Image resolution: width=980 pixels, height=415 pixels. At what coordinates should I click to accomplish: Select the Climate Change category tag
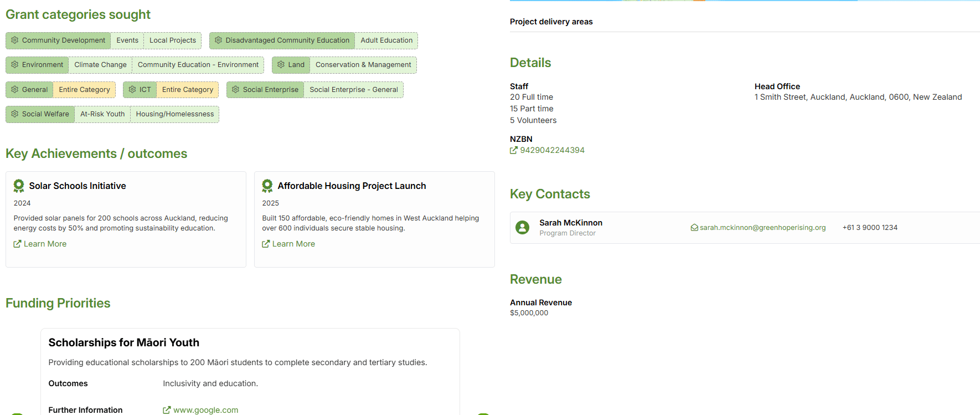(100, 65)
